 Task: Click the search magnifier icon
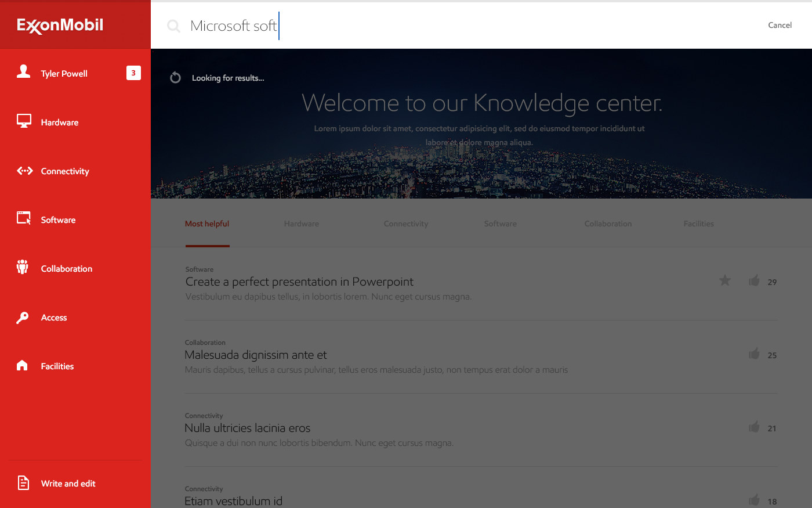[173, 26]
